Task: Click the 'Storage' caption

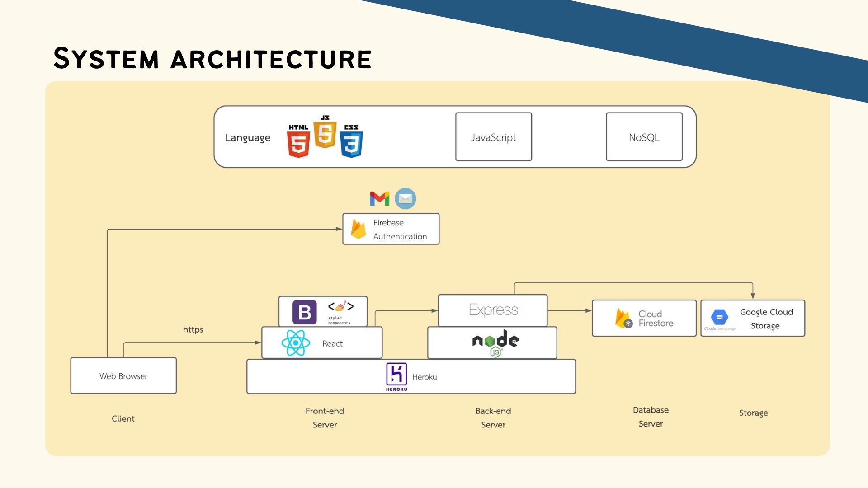Action: pyautogui.click(x=753, y=413)
